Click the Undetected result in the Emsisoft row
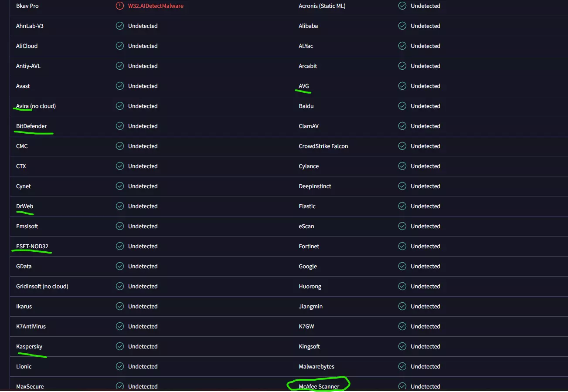 [143, 226]
